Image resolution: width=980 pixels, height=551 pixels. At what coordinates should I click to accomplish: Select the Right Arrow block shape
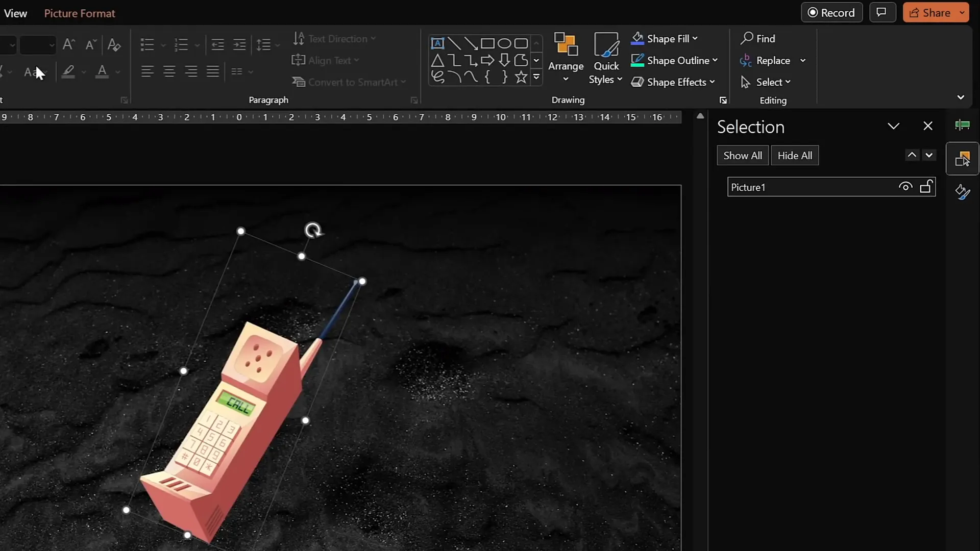pyautogui.click(x=487, y=61)
